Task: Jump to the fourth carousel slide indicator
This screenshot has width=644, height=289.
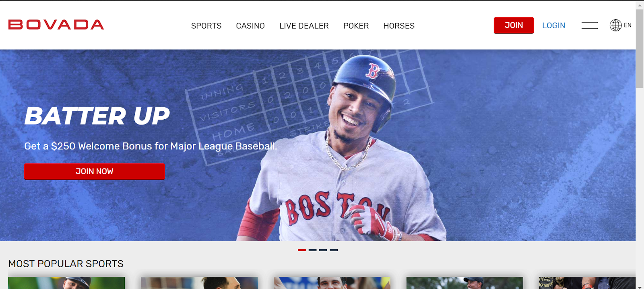Action: 334,250
